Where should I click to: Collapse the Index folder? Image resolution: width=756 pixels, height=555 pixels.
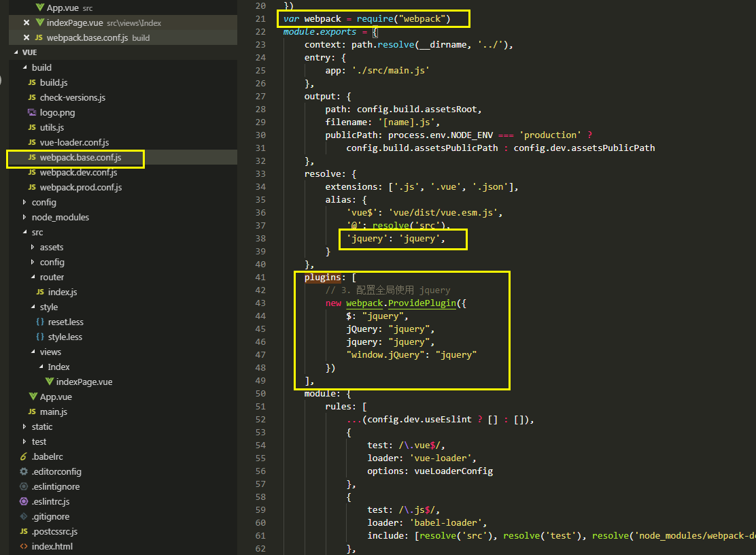point(41,367)
